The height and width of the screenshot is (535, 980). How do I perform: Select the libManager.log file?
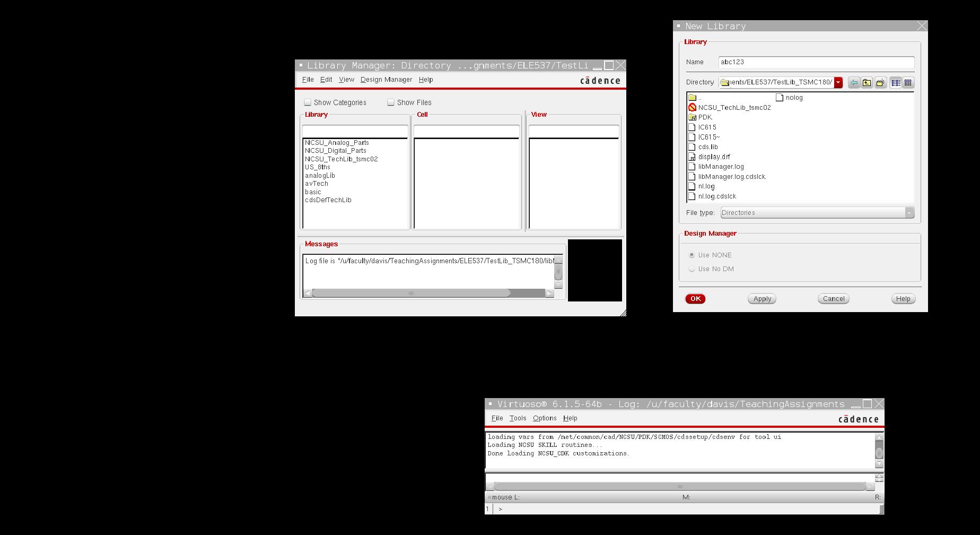pos(716,167)
